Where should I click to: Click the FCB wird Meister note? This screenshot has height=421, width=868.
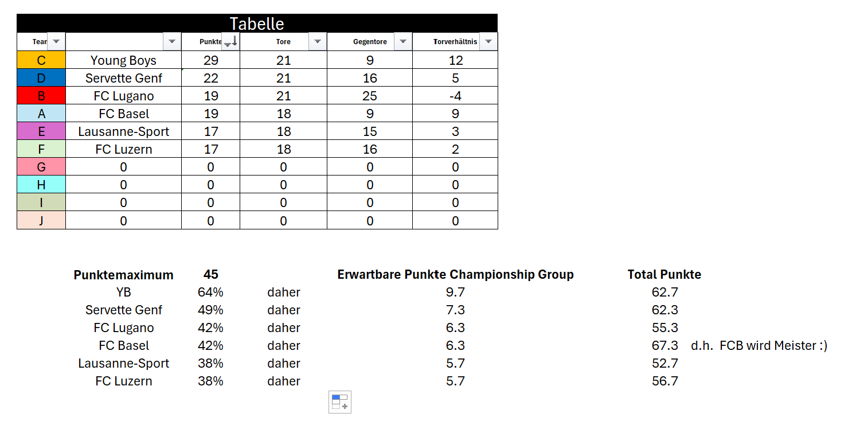pos(759,345)
